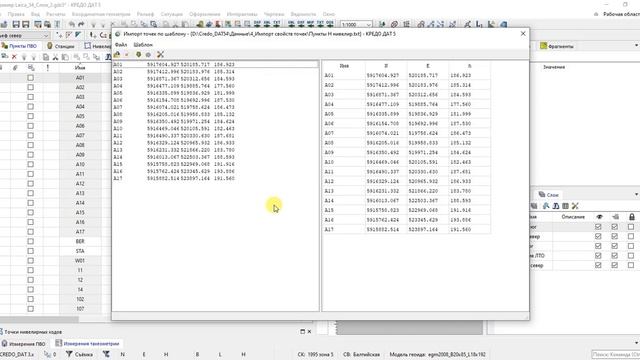Click the gray gear icon in import dialog toolbar

[149, 54]
